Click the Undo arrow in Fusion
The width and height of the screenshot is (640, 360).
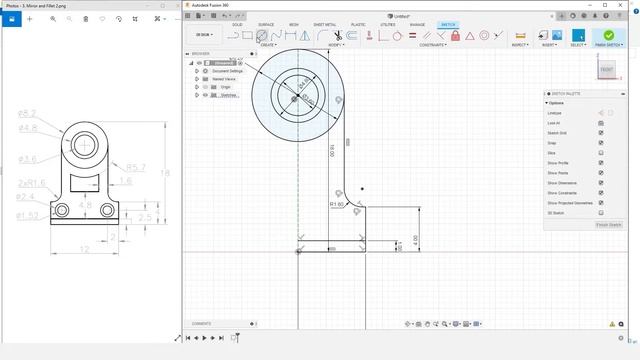pos(224,16)
